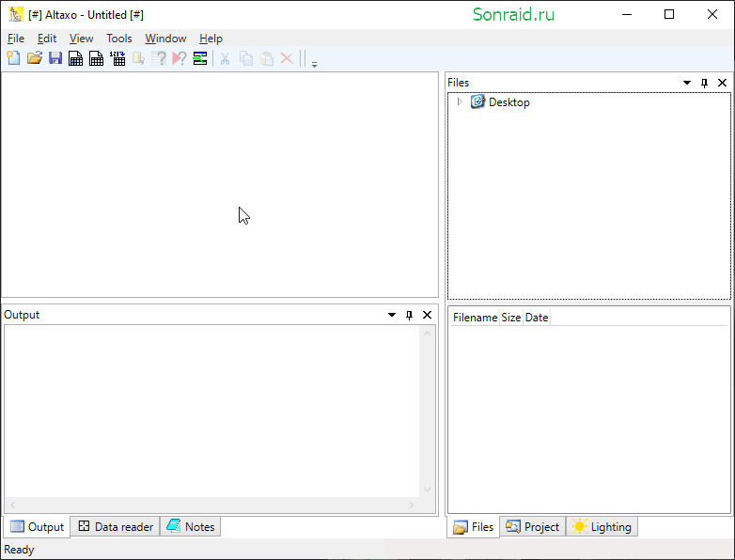Click the blue-grid sheet icon after Save
735x560 pixels.
click(75, 58)
